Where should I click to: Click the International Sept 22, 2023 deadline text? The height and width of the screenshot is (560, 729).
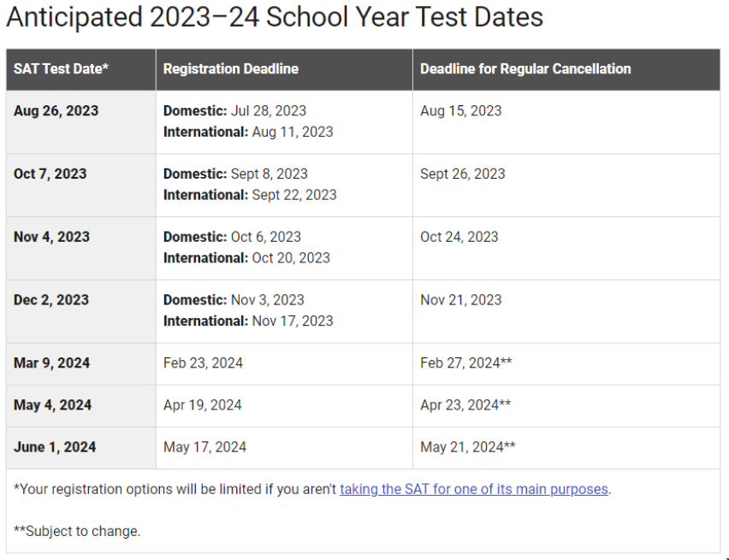250,195
